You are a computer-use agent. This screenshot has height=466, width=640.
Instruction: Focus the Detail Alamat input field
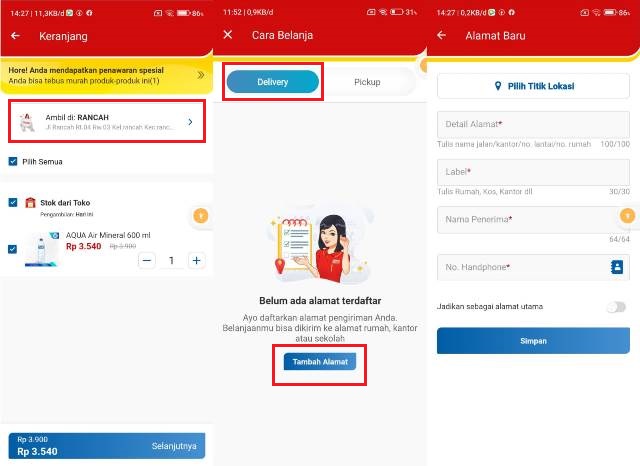pyautogui.click(x=533, y=124)
